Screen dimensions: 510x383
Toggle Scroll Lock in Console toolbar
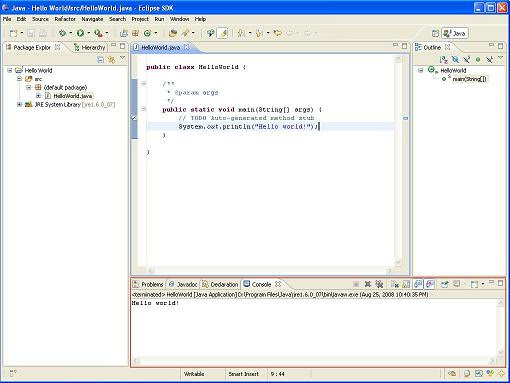[x=406, y=284]
